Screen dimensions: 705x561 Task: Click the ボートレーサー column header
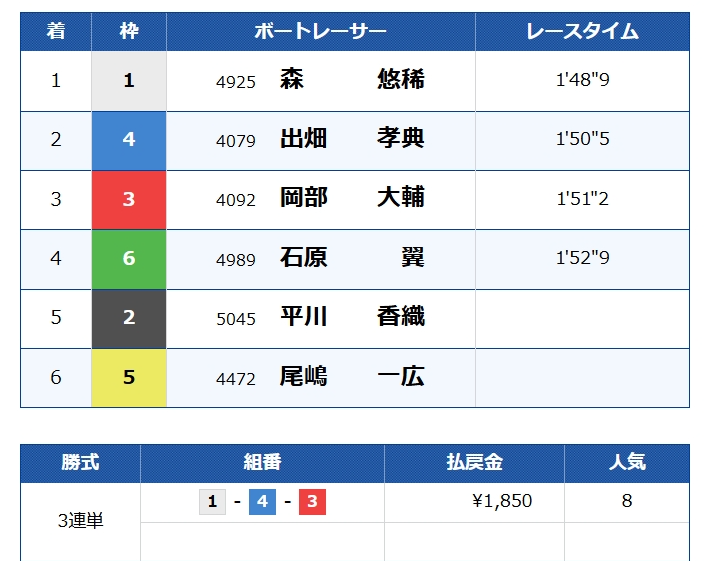[320, 31]
